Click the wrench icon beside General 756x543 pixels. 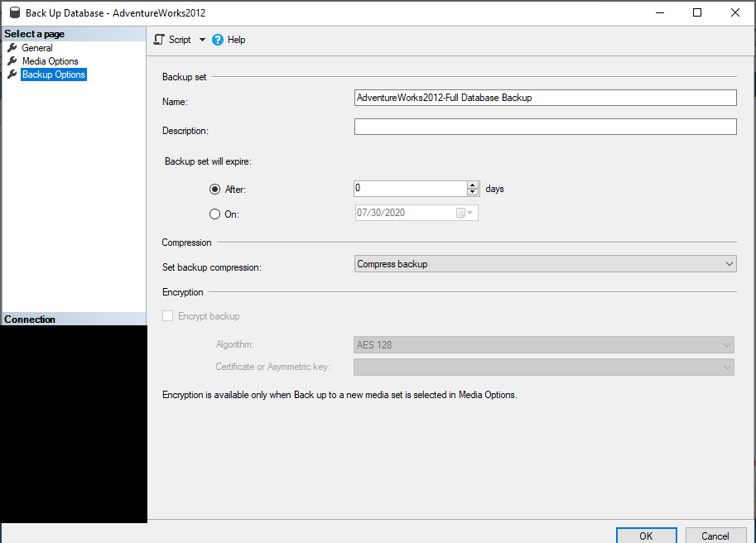pyautogui.click(x=12, y=48)
